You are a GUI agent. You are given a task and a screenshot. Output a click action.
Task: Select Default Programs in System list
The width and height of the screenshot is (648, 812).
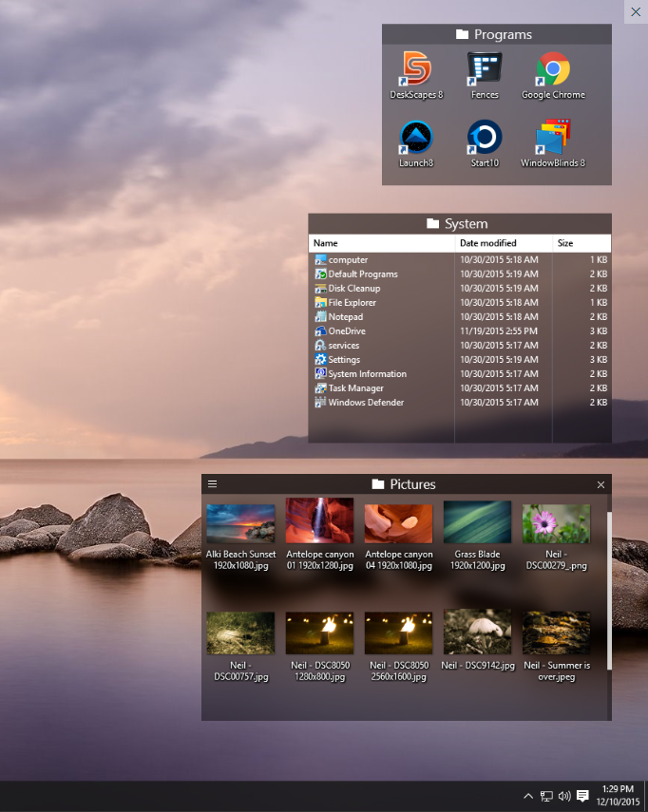click(x=460, y=274)
